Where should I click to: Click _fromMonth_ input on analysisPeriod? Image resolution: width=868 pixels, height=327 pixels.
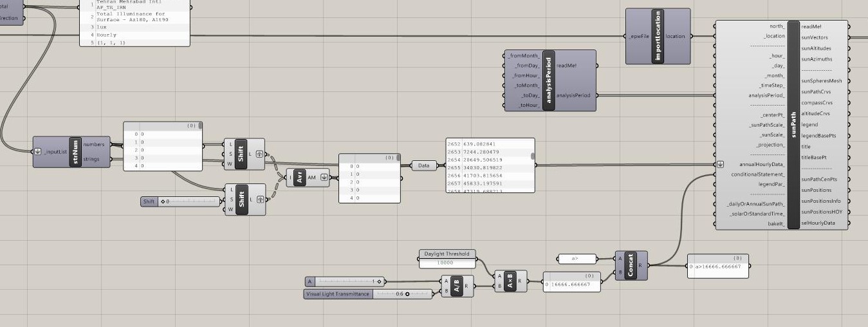[x=524, y=56]
